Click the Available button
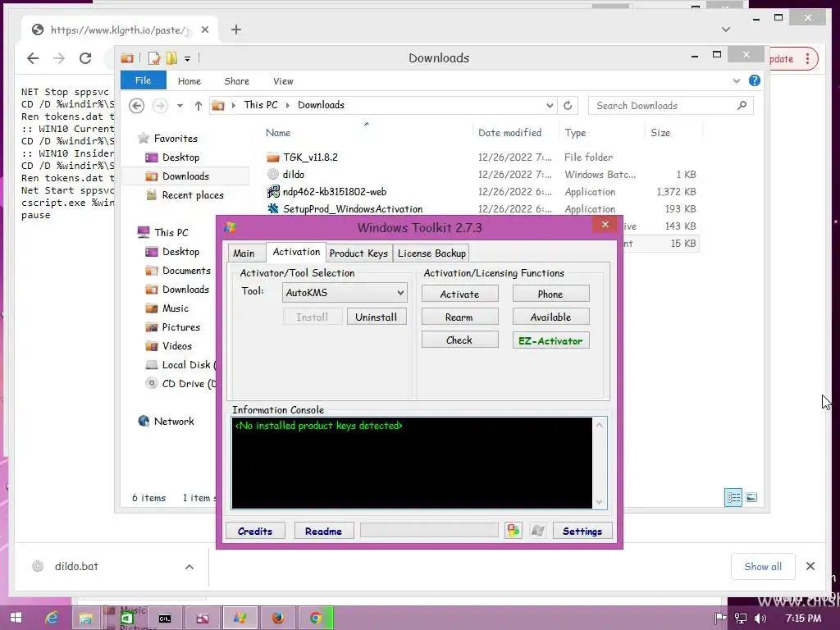 point(550,317)
